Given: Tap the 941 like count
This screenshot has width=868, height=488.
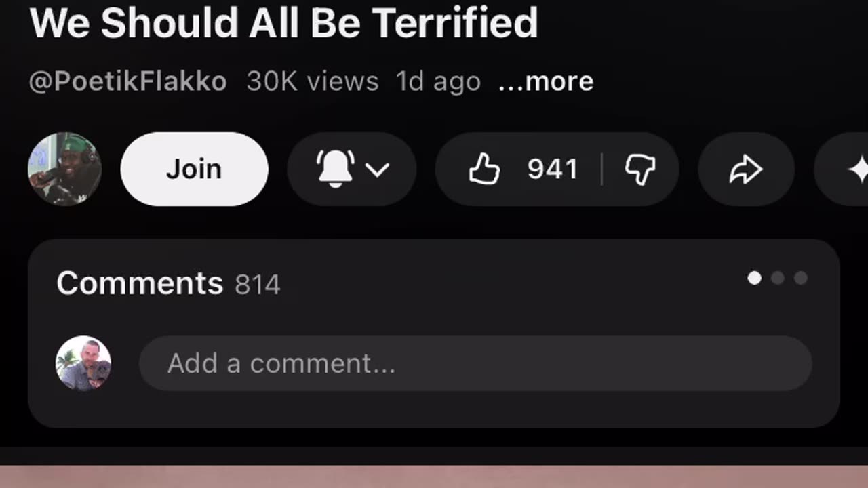Looking at the screenshot, I should 552,169.
